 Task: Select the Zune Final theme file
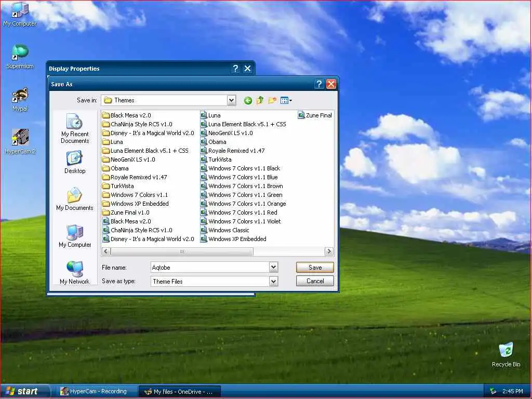click(315, 115)
